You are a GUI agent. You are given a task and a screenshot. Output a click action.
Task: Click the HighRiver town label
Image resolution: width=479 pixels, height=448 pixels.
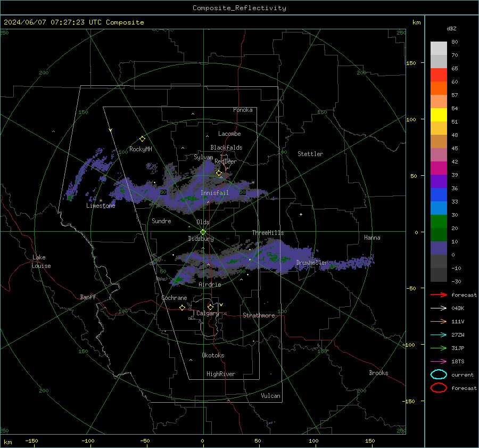pos(221,374)
